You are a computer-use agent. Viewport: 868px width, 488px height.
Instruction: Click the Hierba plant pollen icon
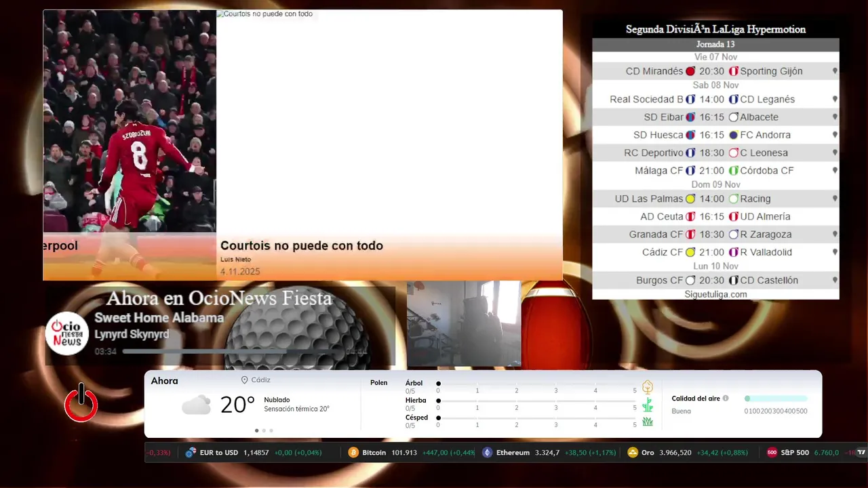point(648,405)
